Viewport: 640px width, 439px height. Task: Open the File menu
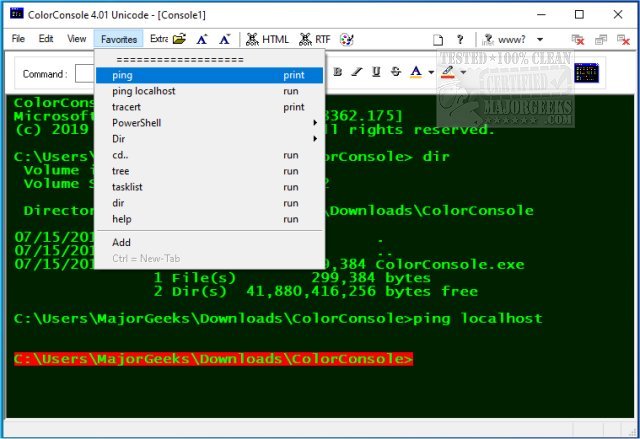(18, 39)
